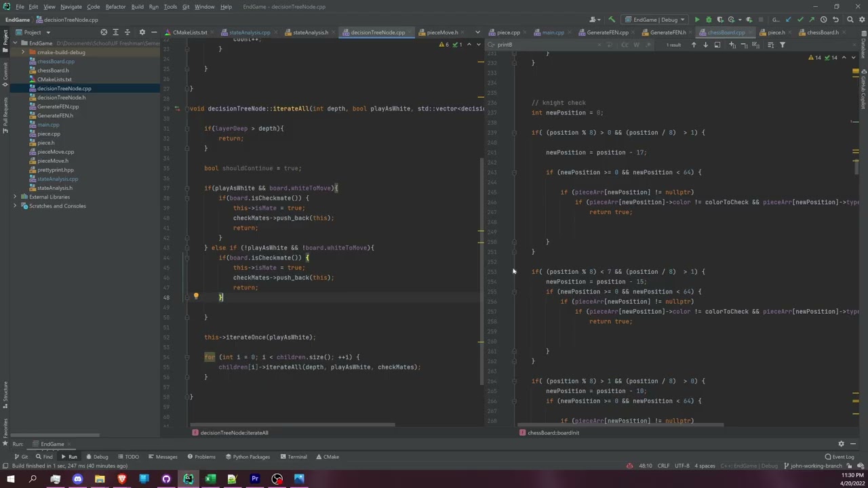Viewport: 868px width, 488px height.
Task: Collapse the EndGame root folder
Action: click(15, 43)
